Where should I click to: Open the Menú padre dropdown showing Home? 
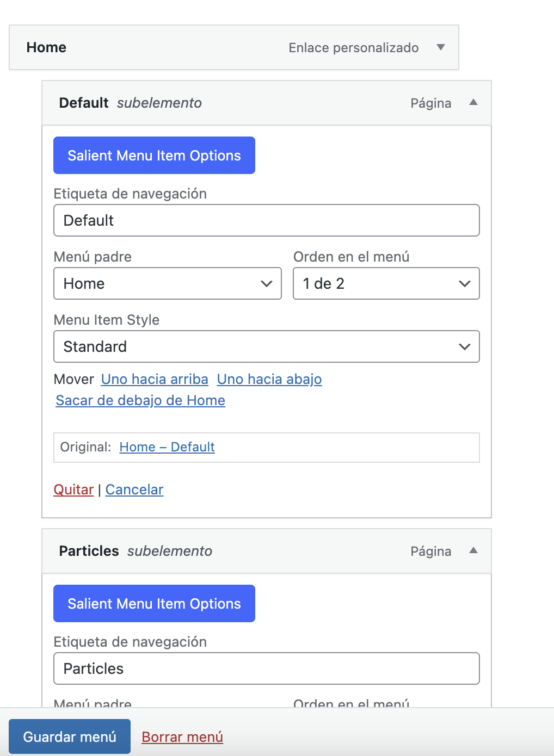[168, 283]
